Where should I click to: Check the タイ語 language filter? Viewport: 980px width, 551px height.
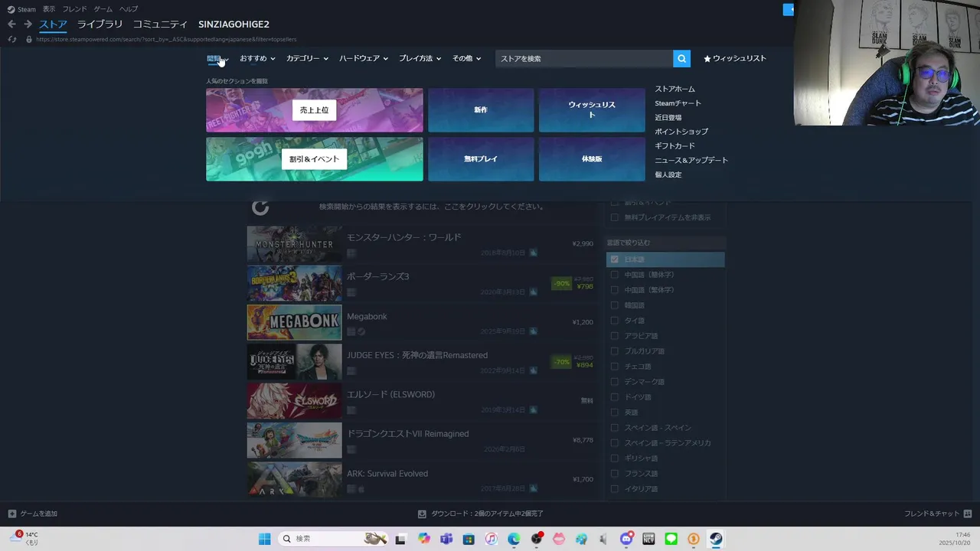(614, 321)
